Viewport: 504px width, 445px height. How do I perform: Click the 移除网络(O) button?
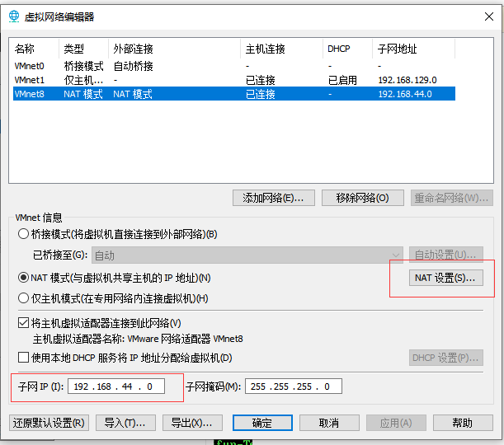(363, 198)
